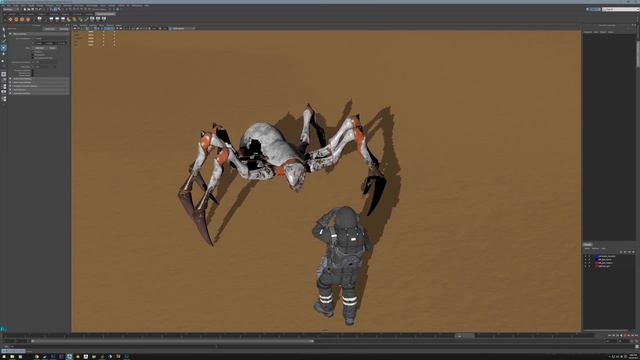This screenshot has width=640, height=360.
Task: Select the Paint Selection tool
Action: [x=4, y=41]
